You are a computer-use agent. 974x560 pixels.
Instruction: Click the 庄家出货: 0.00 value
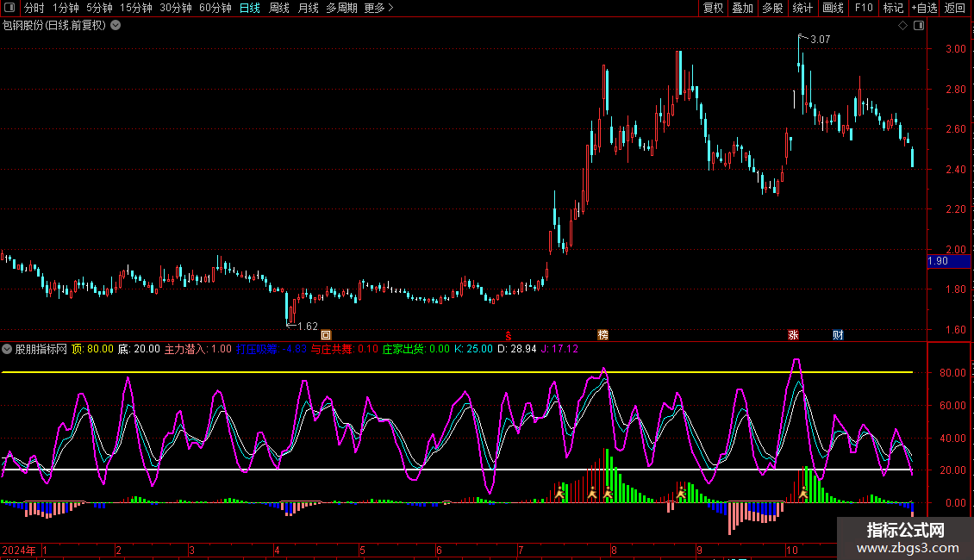[x=416, y=349]
